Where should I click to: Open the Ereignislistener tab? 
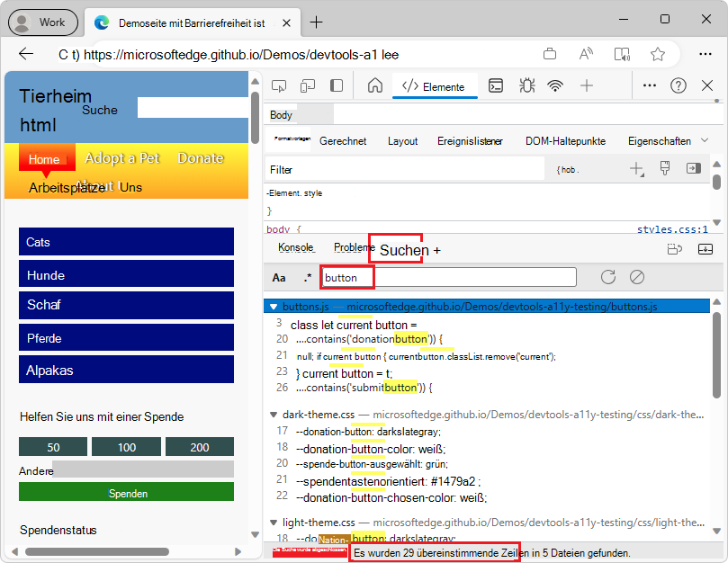[470, 141]
